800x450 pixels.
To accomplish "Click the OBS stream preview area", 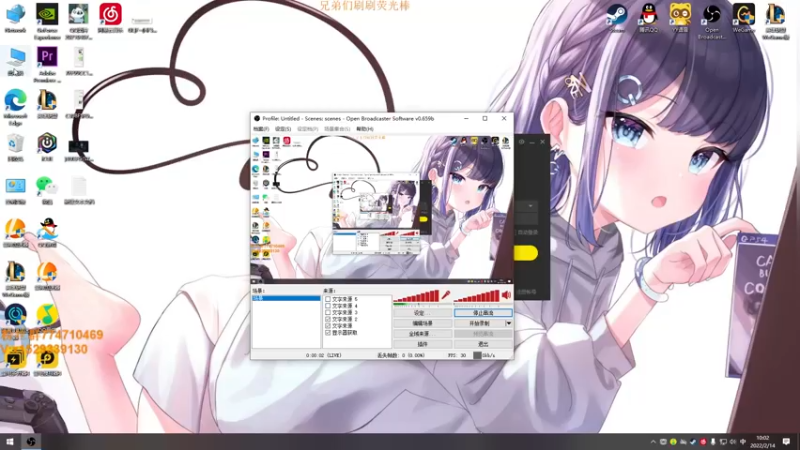I will 382,209.
